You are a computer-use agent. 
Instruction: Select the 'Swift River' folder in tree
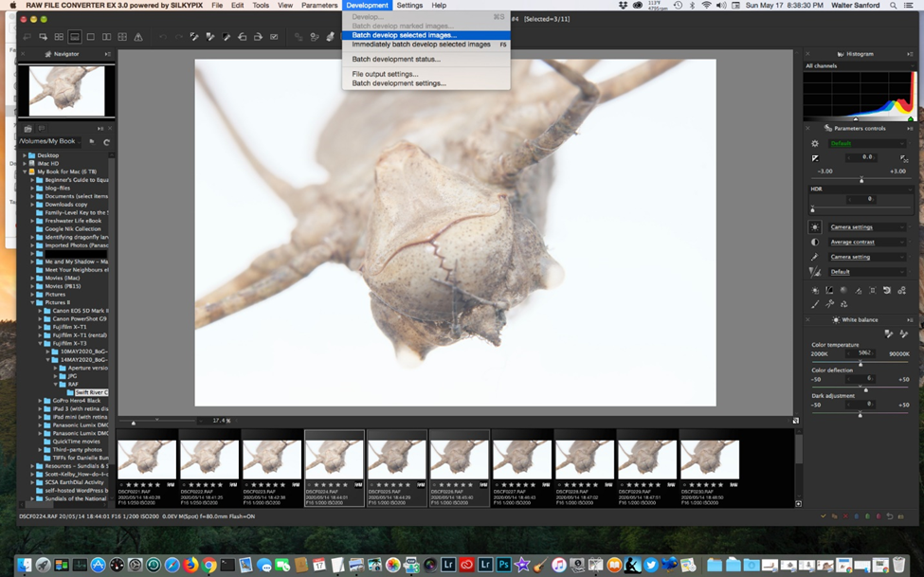[91, 392]
